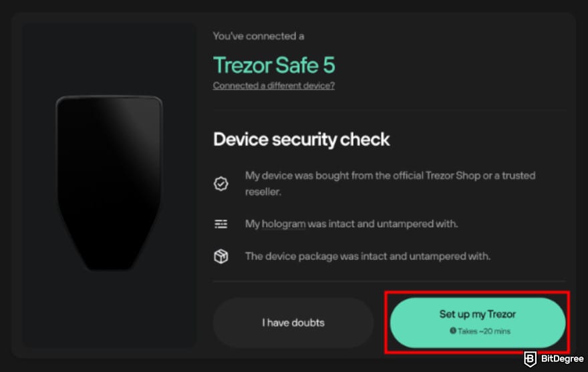Click the package box icon
This screenshot has width=588, height=372.
pyautogui.click(x=221, y=256)
